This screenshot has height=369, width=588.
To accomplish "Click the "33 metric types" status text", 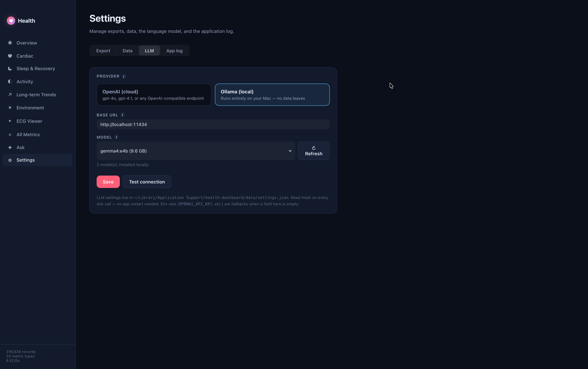I will [20, 356].
